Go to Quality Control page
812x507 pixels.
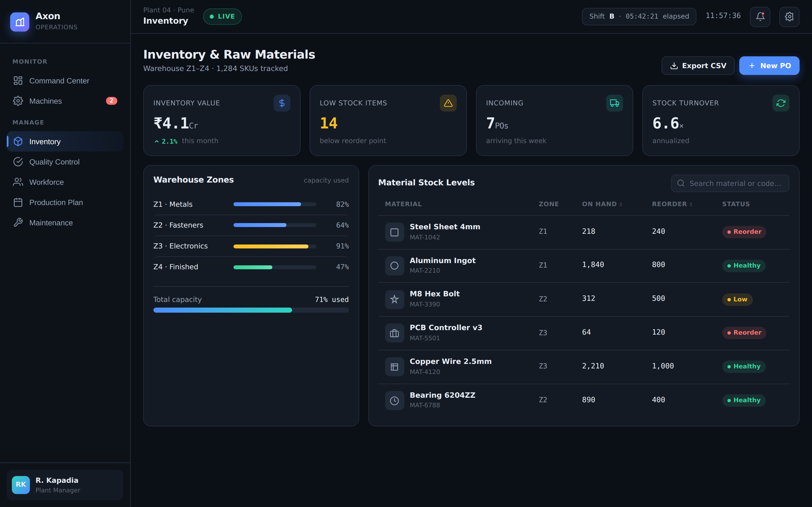(65, 162)
